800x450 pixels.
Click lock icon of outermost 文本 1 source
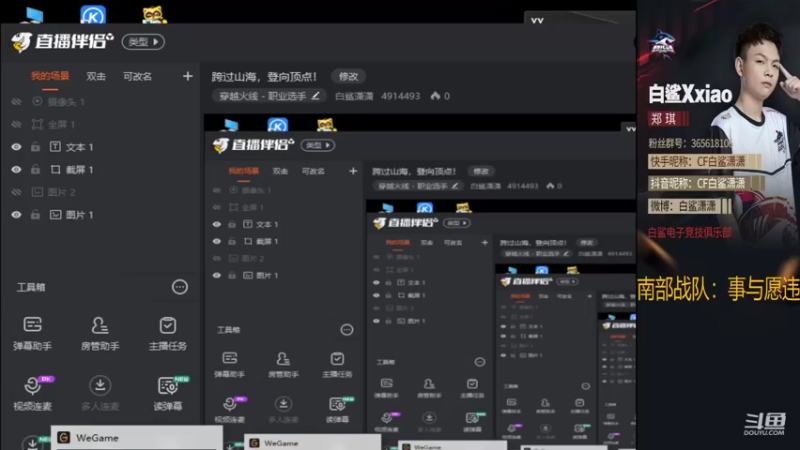pos(35,147)
